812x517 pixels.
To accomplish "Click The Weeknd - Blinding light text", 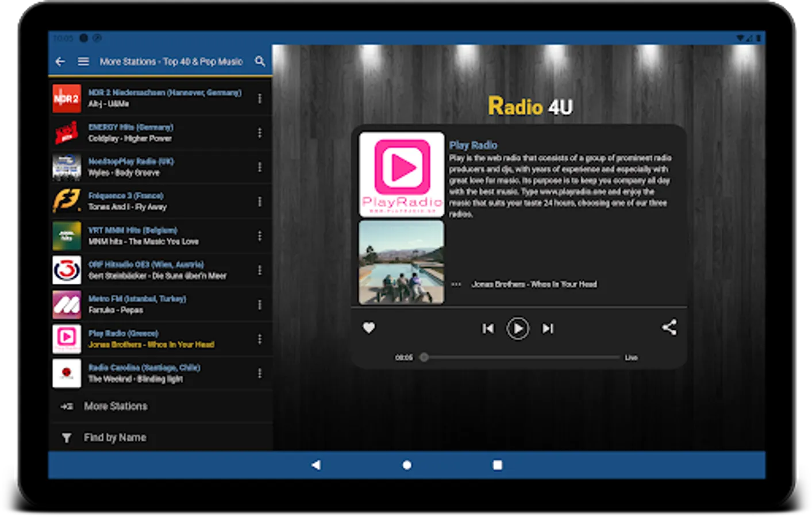I will pos(136,379).
